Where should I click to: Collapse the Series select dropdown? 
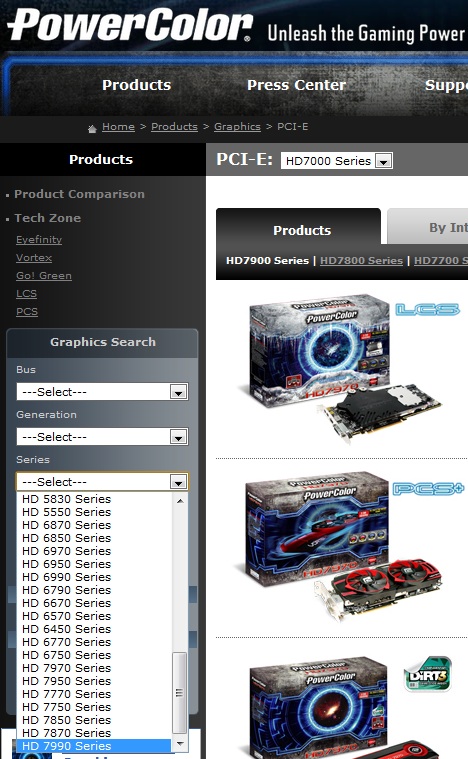click(x=102, y=482)
